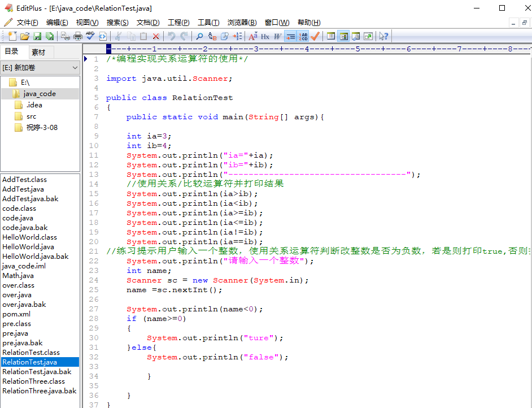Click the Copy icon
This screenshot has width=532, height=408.
tap(131, 36)
